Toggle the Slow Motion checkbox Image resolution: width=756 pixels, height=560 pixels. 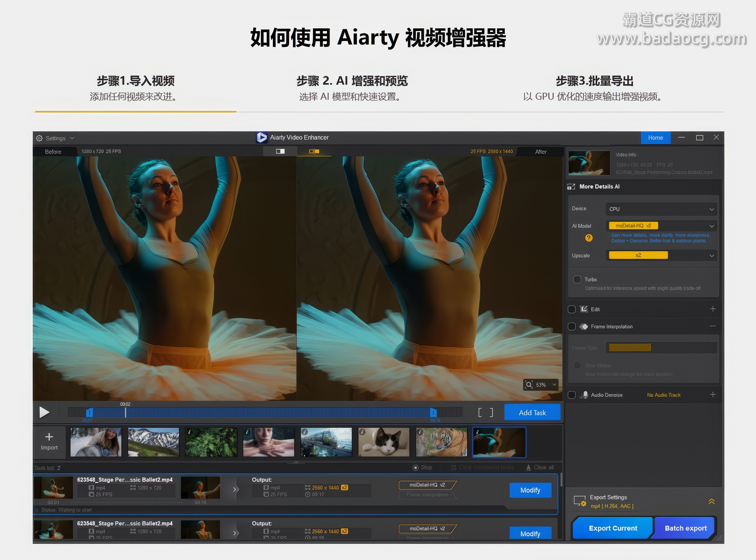tap(577, 366)
